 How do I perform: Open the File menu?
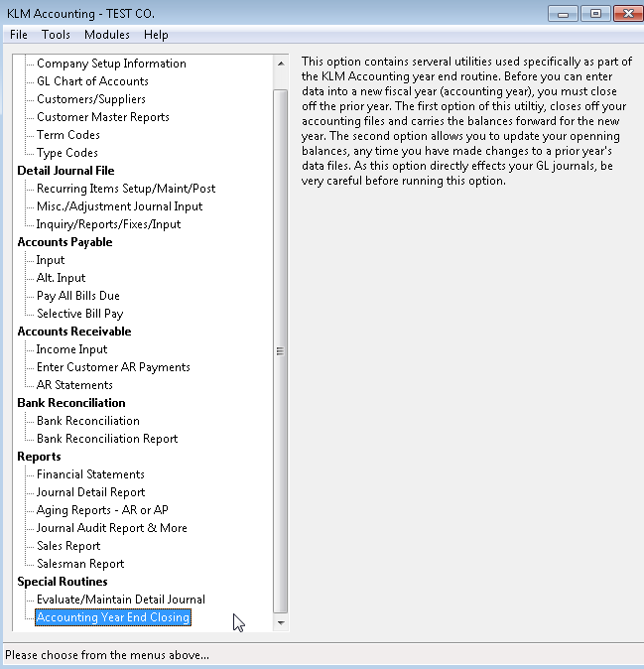pyautogui.click(x=18, y=35)
